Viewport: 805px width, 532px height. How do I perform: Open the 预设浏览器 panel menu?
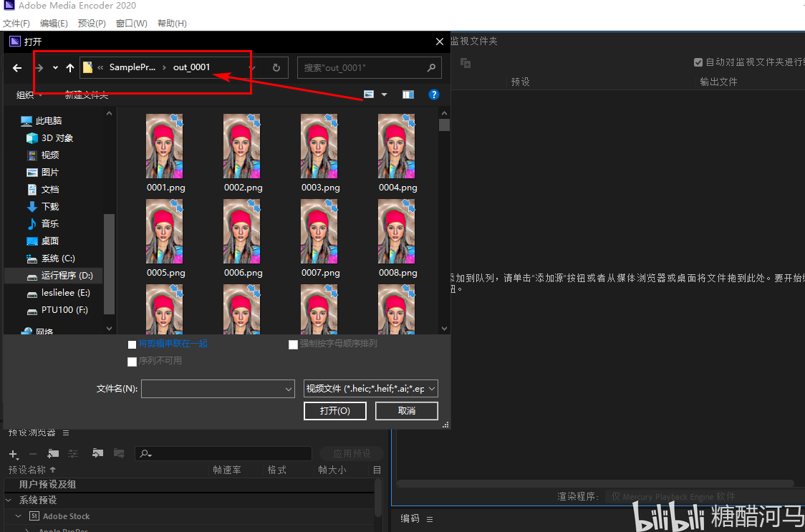tap(66, 432)
